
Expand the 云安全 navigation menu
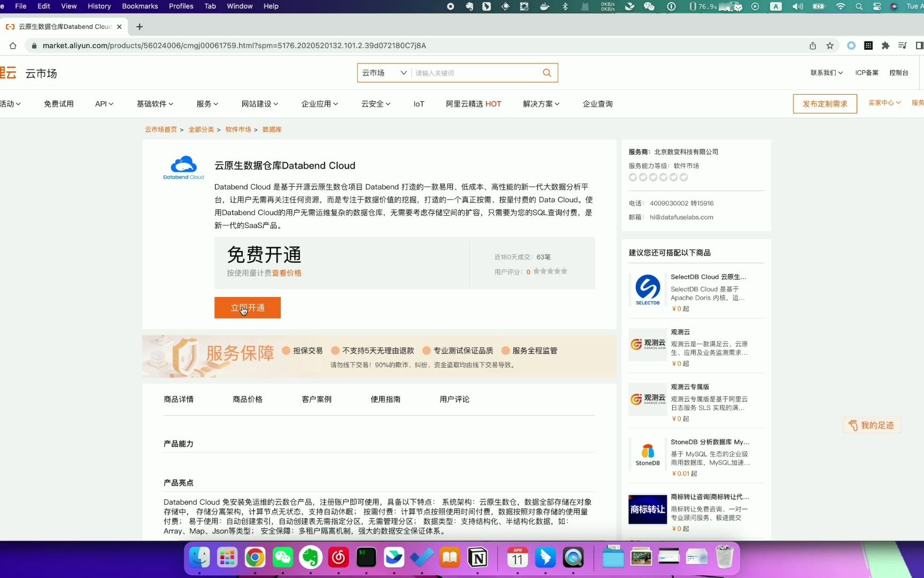(376, 104)
